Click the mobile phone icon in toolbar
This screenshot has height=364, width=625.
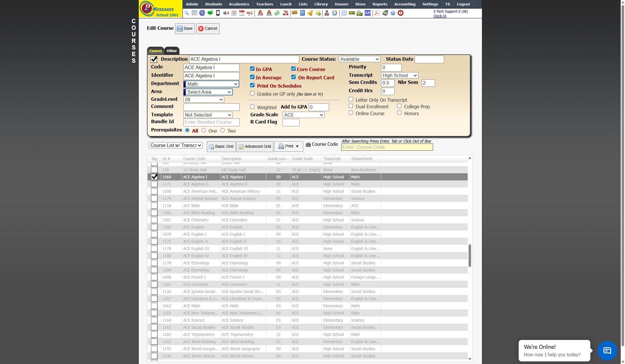coord(218,13)
